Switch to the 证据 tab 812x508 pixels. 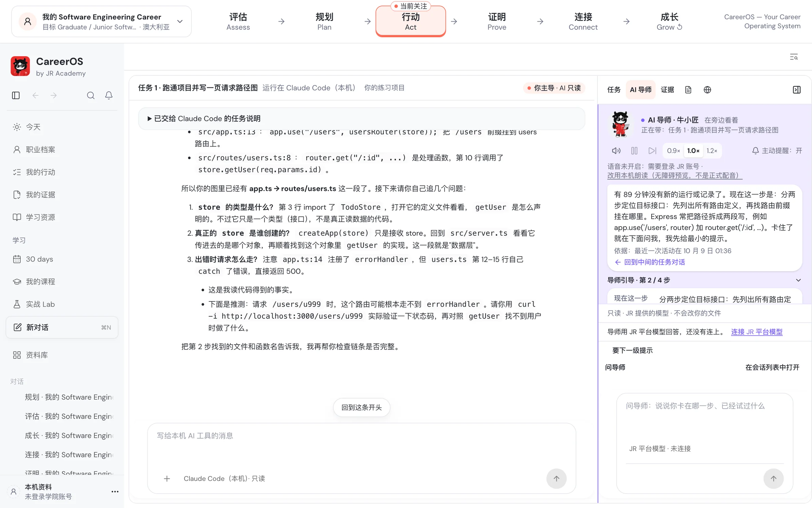(667, 90)
